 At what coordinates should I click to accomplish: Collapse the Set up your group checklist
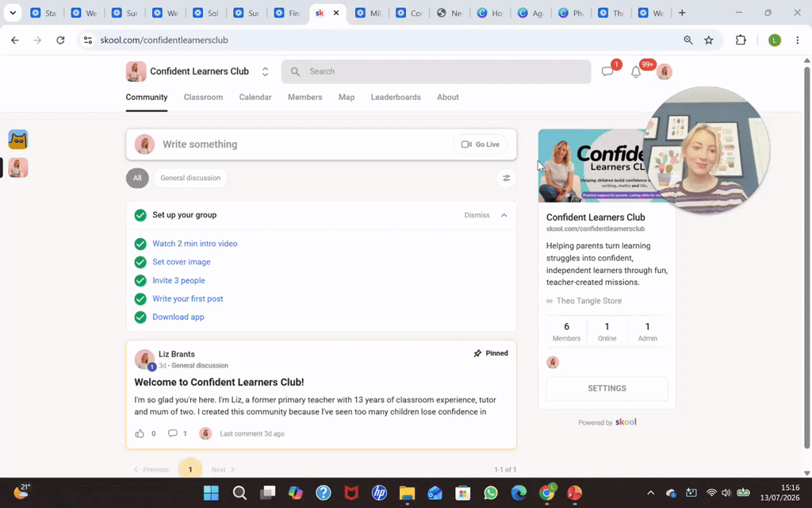504,215
